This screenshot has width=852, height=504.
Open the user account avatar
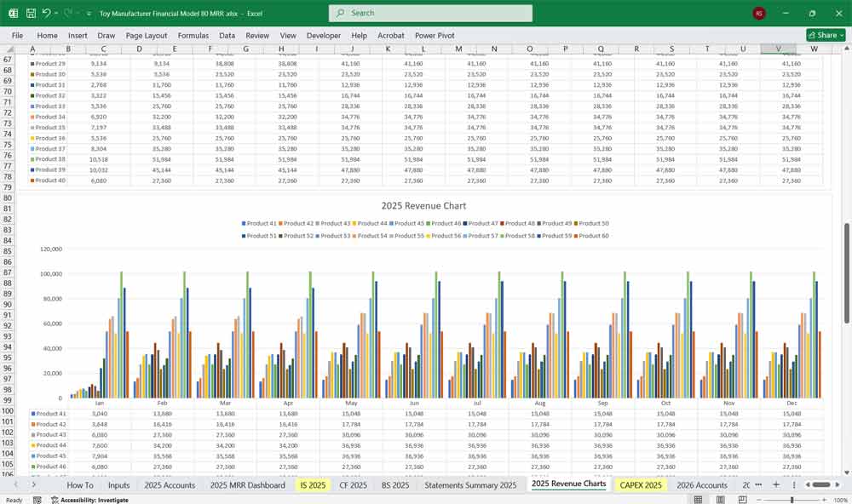point(759,13)
